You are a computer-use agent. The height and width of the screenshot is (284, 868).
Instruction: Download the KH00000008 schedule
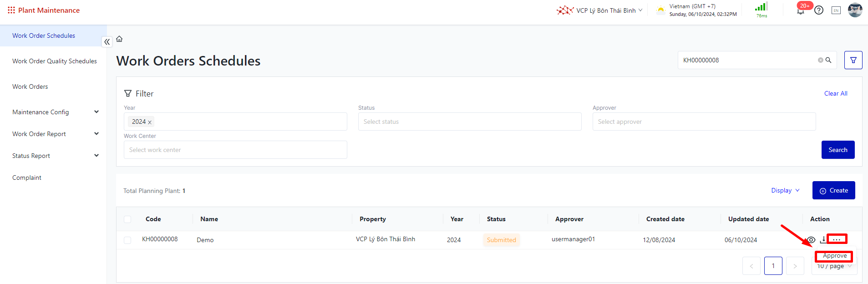point(823,239)
